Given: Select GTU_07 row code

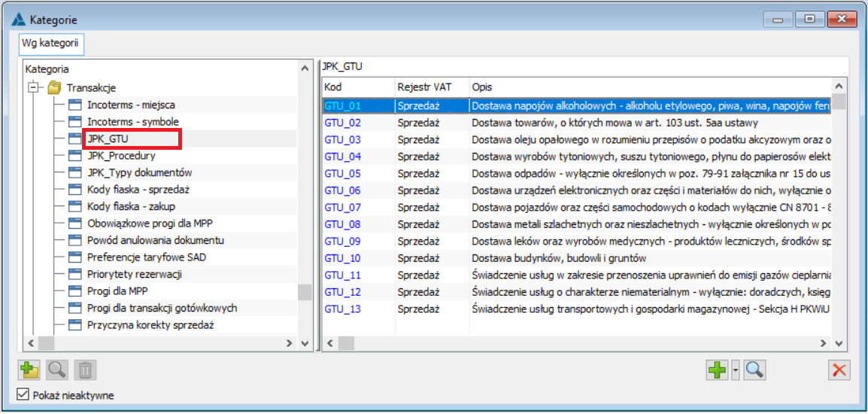Looking at the screenshot, I should [343, 208].
